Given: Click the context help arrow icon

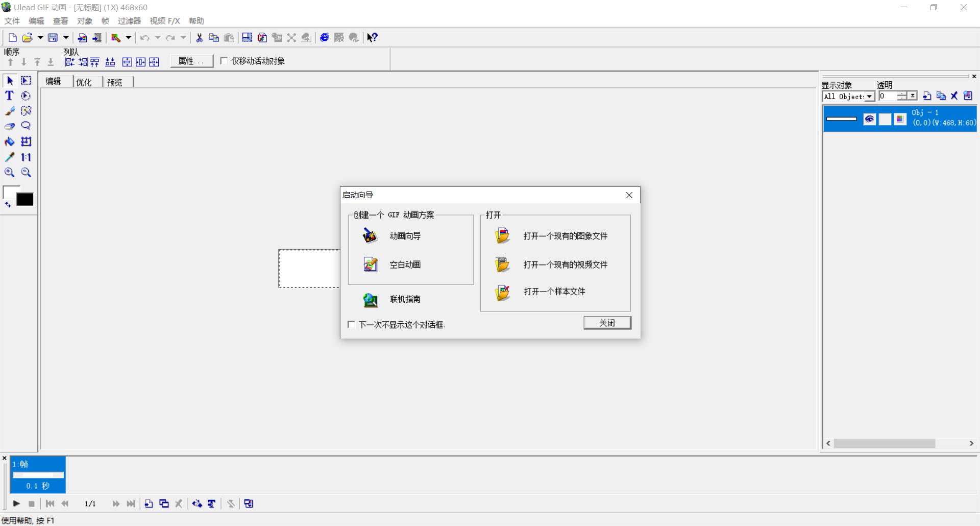Looking at the screenshot, I should click(372, 38).
